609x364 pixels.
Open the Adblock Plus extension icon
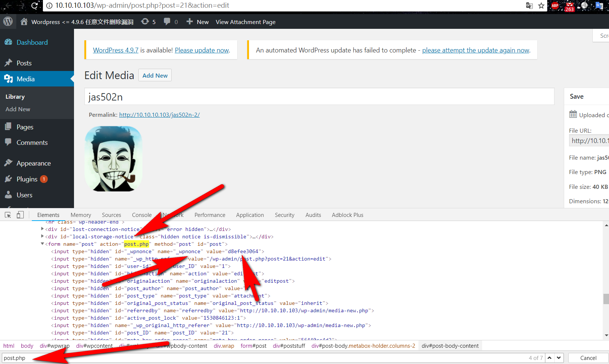tap(555, 6)
